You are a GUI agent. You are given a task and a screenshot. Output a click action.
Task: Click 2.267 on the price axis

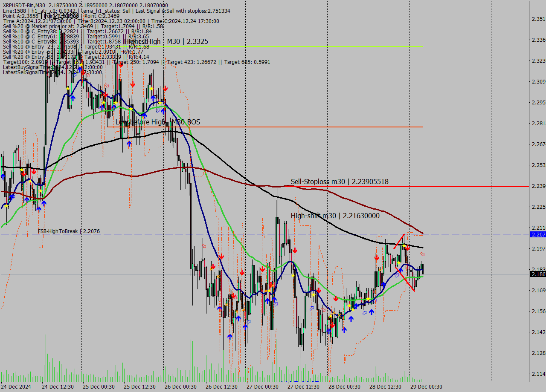pyautogui.click(x=539, y=144)
